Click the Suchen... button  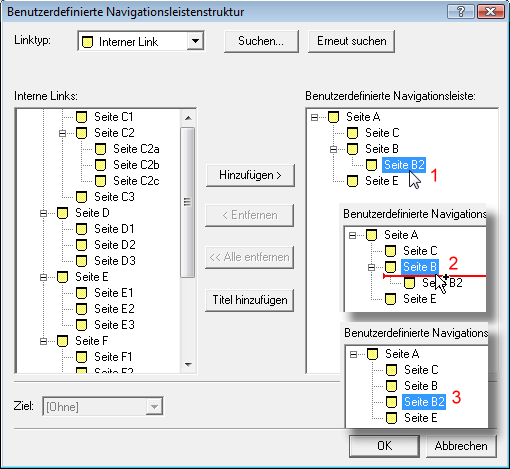point(261,41)
